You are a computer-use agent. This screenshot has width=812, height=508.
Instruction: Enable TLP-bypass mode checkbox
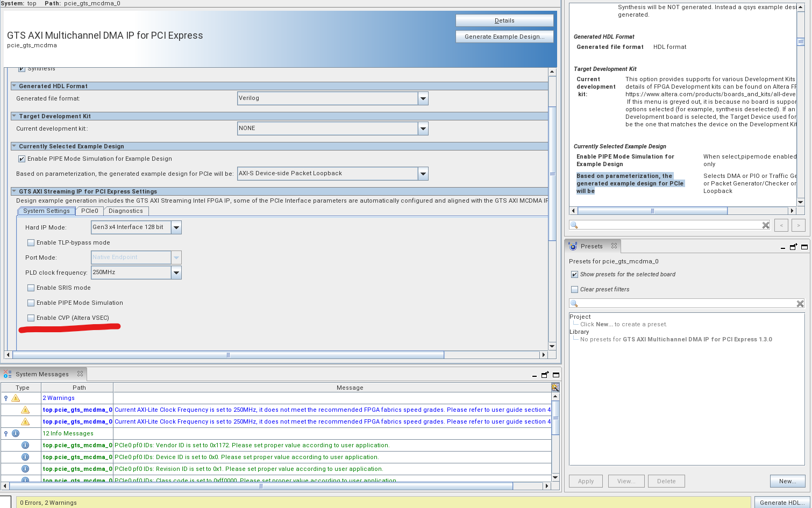[x=31, y=242]
